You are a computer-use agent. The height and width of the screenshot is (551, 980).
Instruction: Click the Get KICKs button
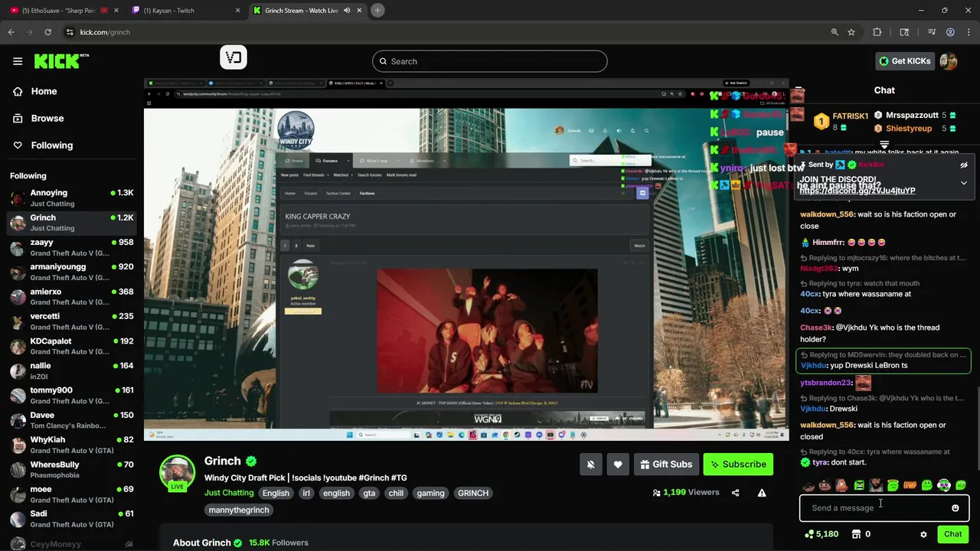click(x=904, y=61)
